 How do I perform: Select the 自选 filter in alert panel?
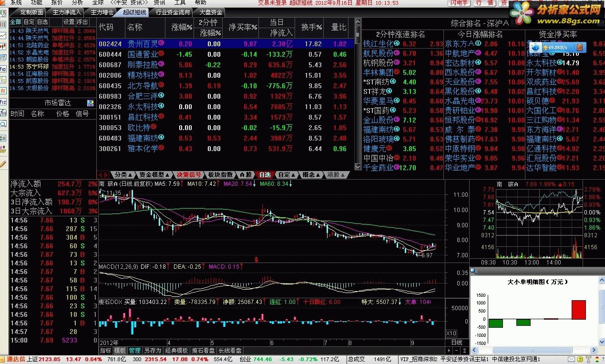[x=42, y=22]
